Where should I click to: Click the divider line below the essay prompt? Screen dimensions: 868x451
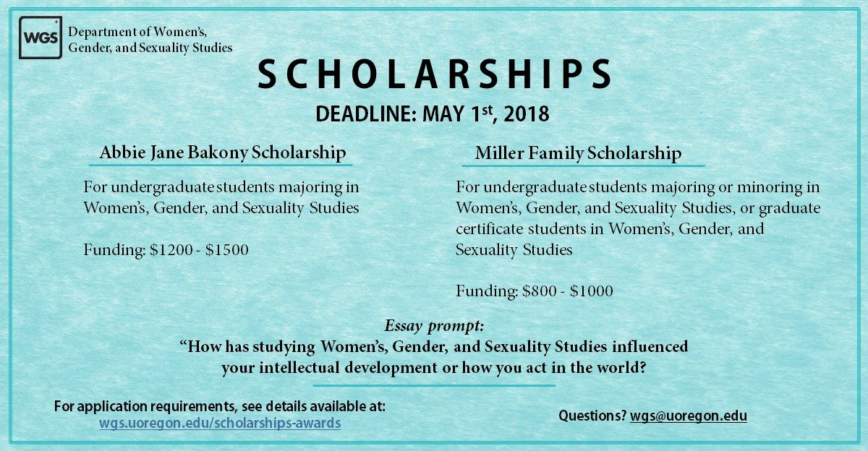click(433, 385)
